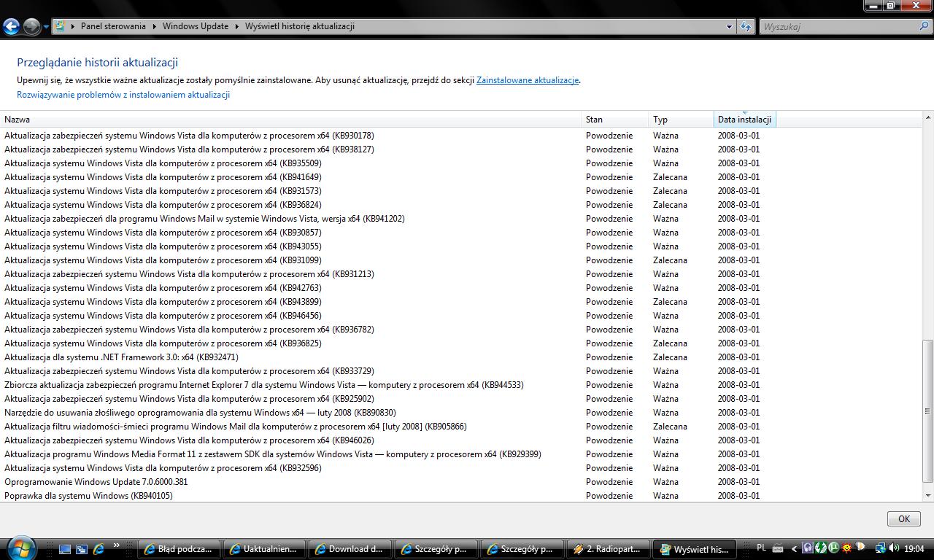Open the address bar previous locations dropdown

pyautogui.click(x=729, y=26)
